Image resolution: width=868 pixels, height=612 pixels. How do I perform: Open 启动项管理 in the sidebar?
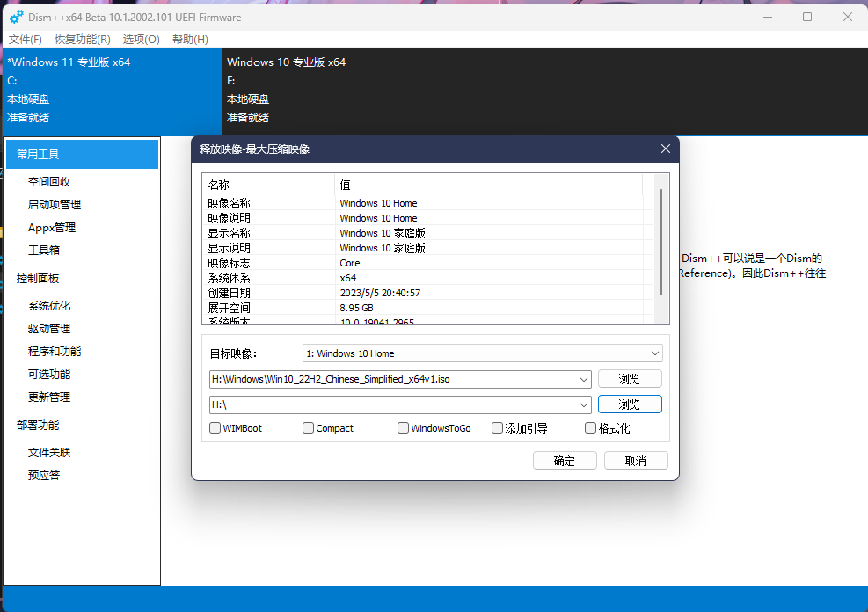(x=55, y=204)
